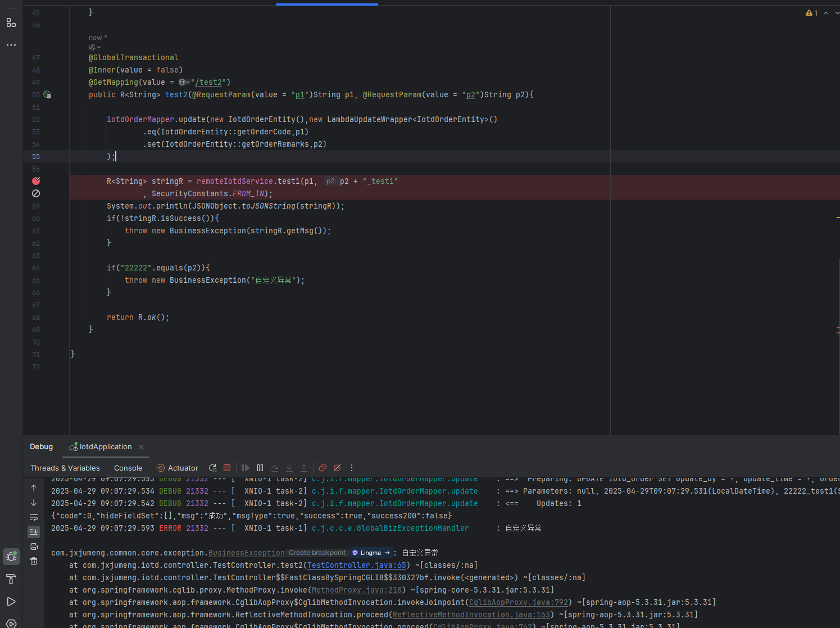Open the Build tool window hammer icon

[11, 579]
